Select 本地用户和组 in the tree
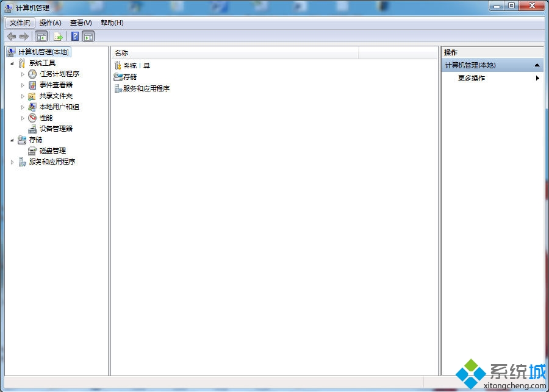Image resolution: width=549 pixels, height=392 pixels. point(59,107)
